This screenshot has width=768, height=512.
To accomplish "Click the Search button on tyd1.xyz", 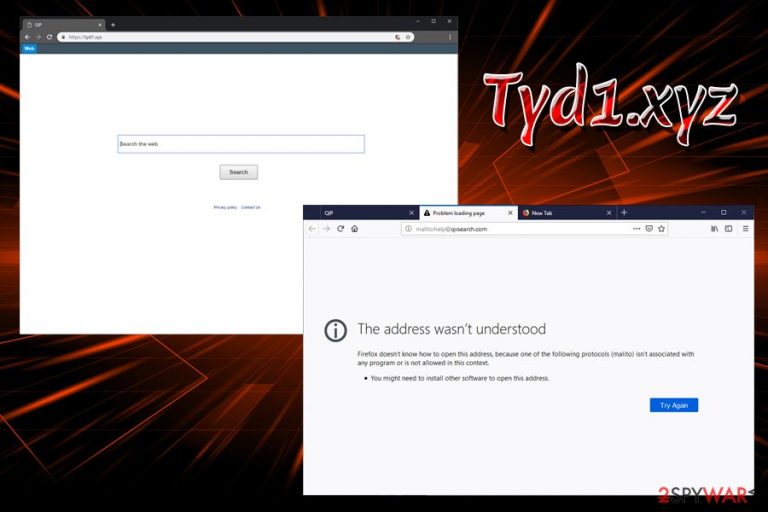I will (x=239, y=172).
